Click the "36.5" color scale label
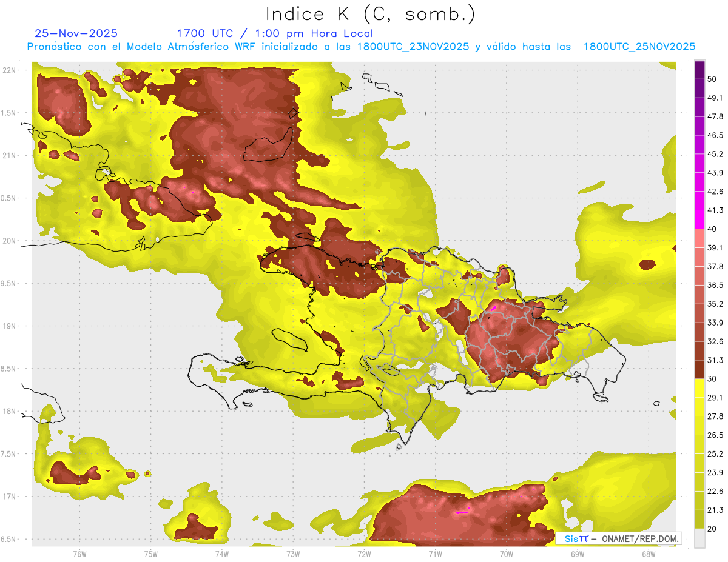The image size is (728, 562). pyautogui.click(x=715, y=285)
